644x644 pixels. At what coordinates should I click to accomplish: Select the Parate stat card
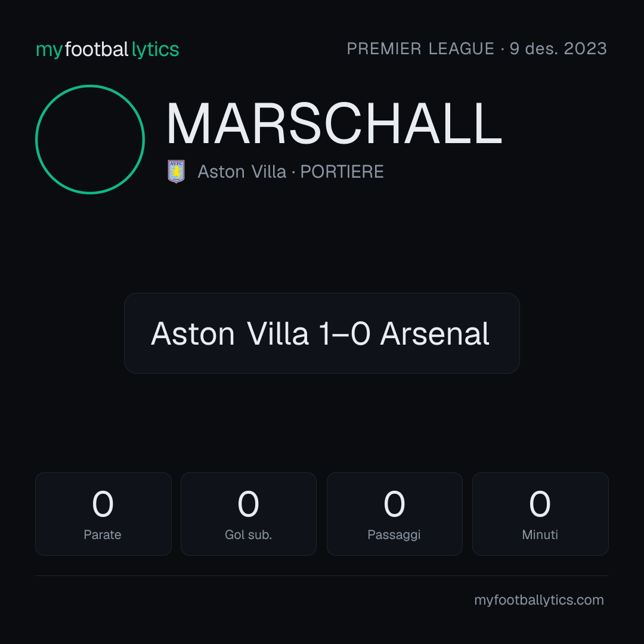point(103,514)
